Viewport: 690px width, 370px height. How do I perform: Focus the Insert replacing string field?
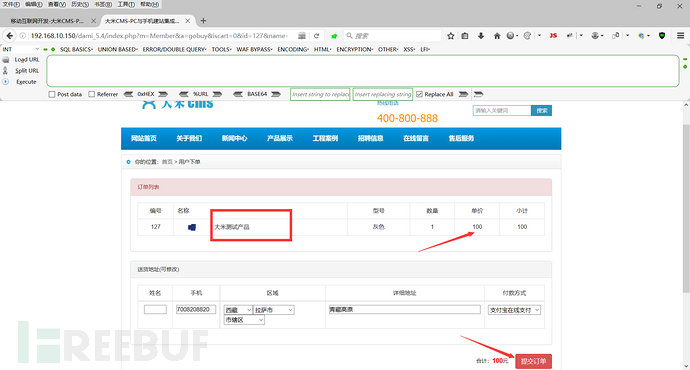[383, 94]
